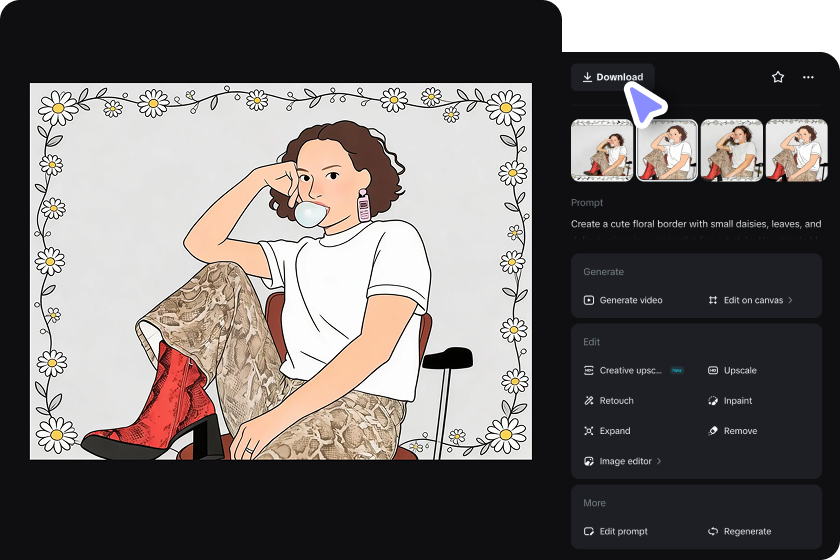
Task: Click the Expand frame icon
Action: (589, 431)
